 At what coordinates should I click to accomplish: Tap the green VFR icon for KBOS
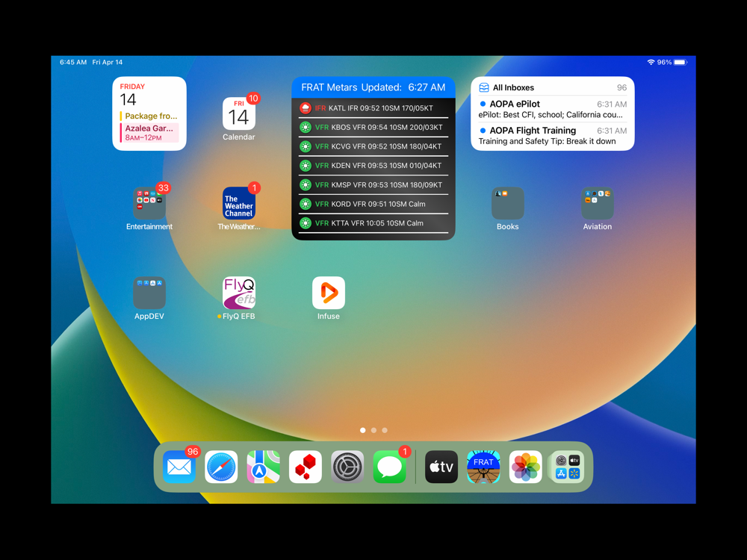pyautogui.click(x=306, y=127)
